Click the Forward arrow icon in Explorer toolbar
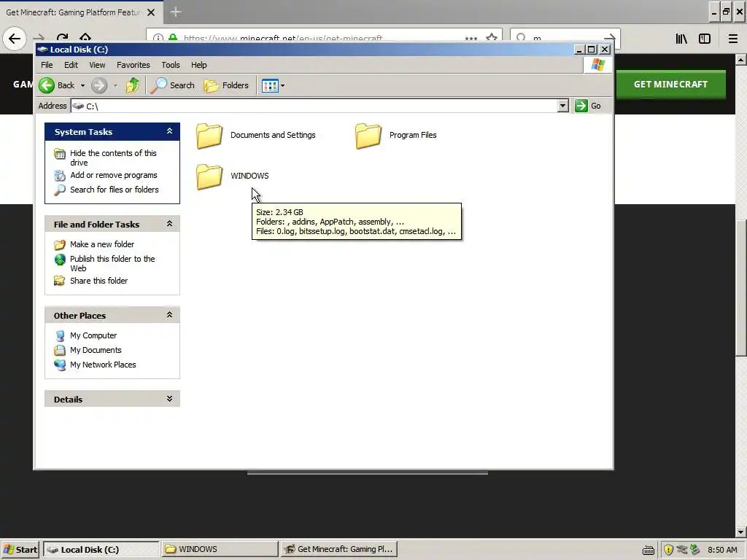 [x=99, y=85]
